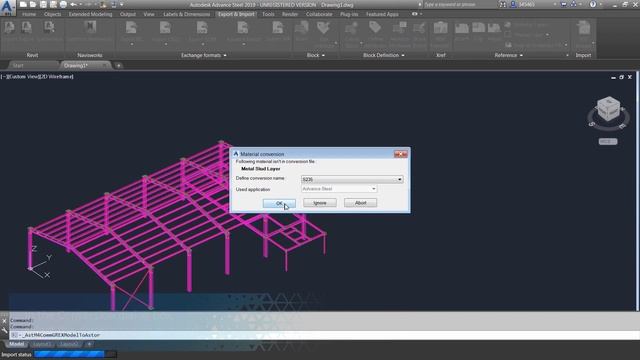Click the command line customize wrench icon
This screenshot has width=640, height=360.
[x=4, y=331]
